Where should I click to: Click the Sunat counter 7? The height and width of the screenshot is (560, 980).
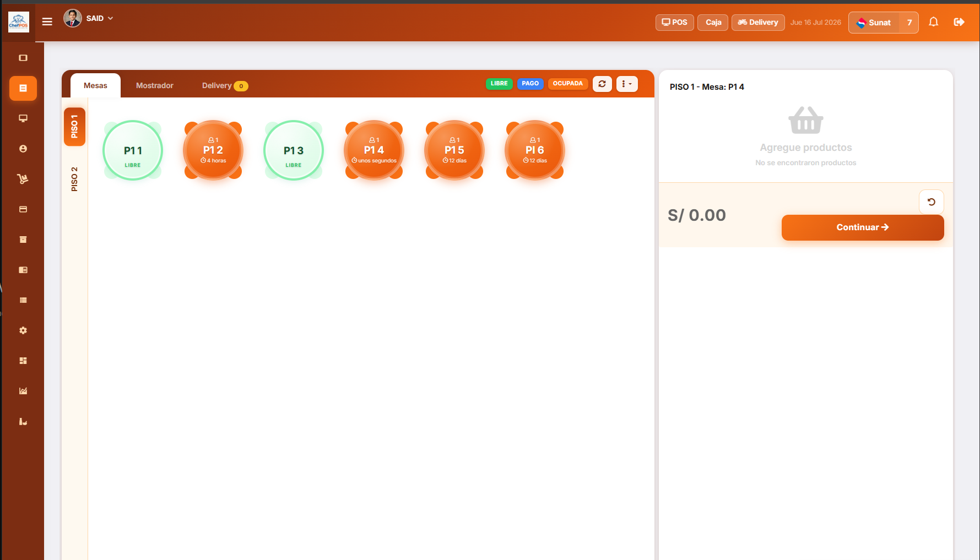click(x=909, y=23)
